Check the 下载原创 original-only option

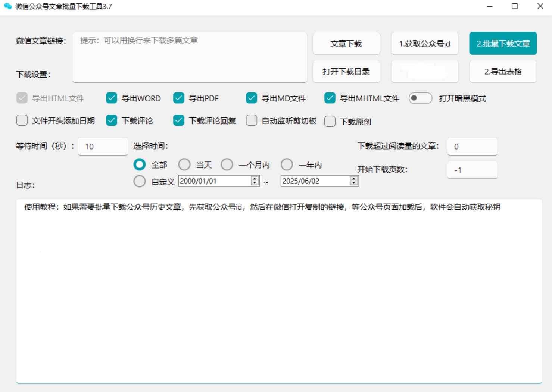(x=330, y=122)
